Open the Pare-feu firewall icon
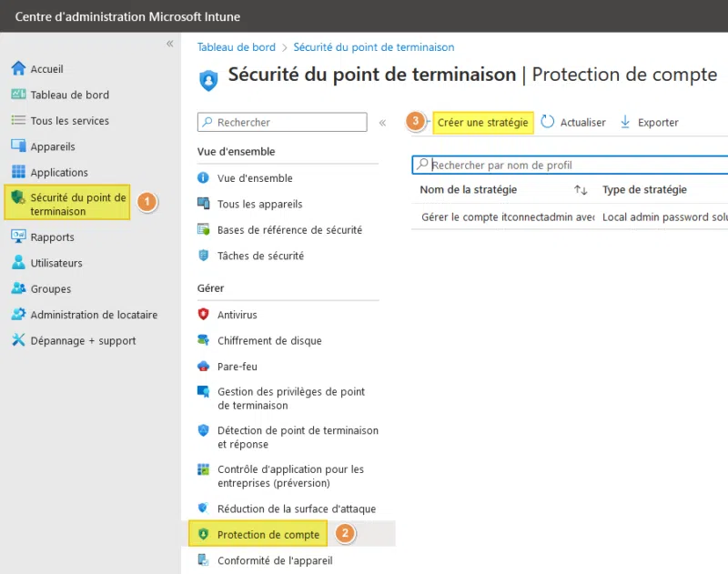The image size is (728, 574). [x=204, y=367]
